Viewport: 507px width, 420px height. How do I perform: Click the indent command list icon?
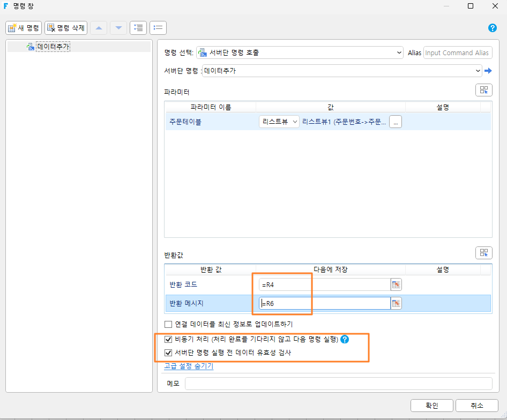coord(138,28)
